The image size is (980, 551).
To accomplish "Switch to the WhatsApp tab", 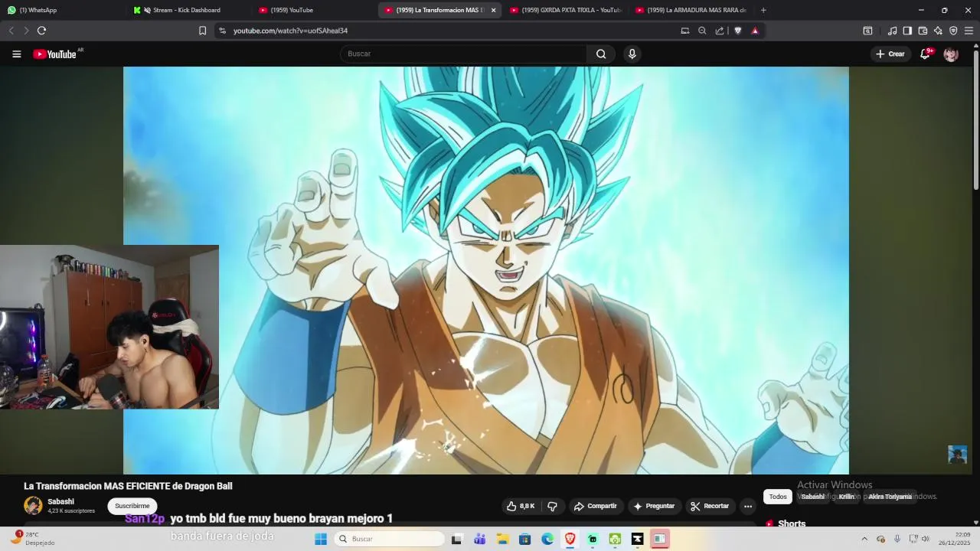I will click(61, 10).
